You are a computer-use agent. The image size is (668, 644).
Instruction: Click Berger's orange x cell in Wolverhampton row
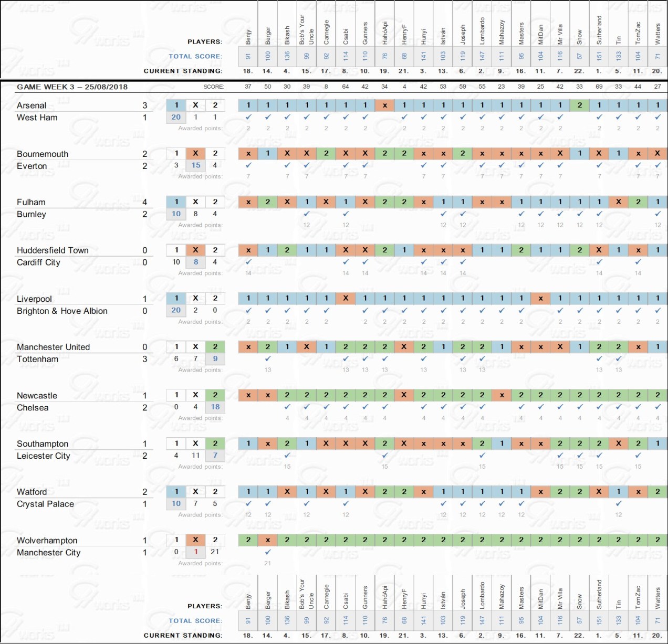[x=268, y=540]
